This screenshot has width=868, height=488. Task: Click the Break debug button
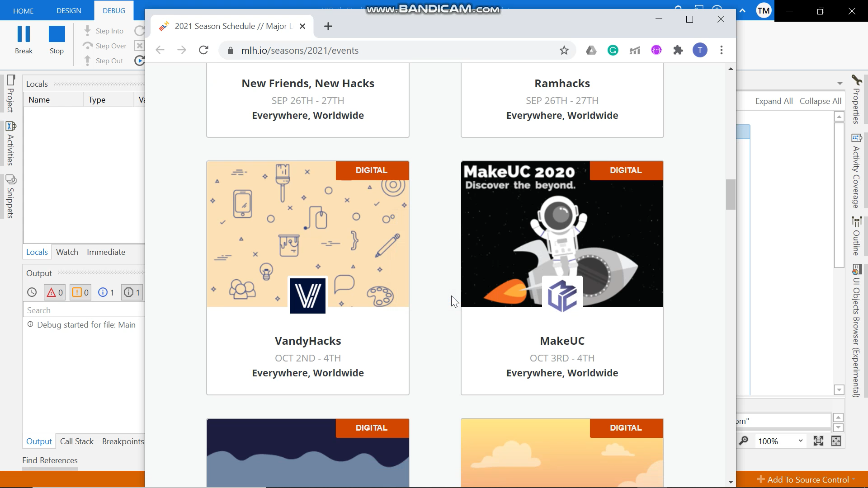[x=24, y=40]
